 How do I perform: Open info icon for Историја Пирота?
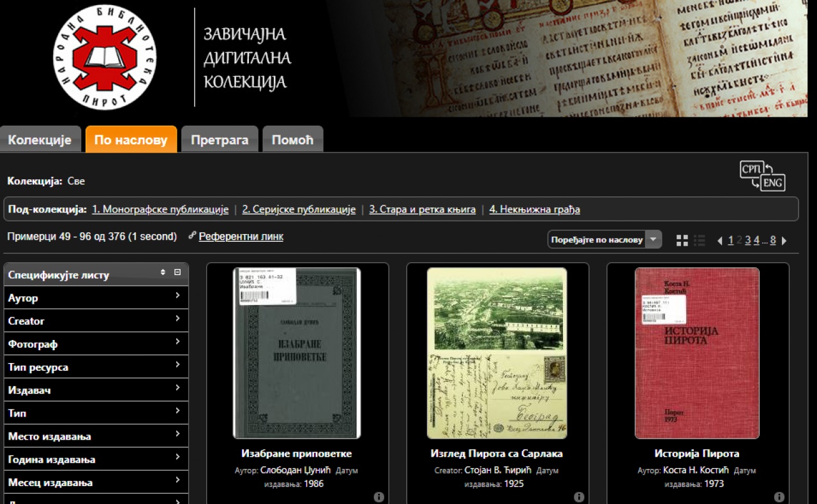[779, 497]
